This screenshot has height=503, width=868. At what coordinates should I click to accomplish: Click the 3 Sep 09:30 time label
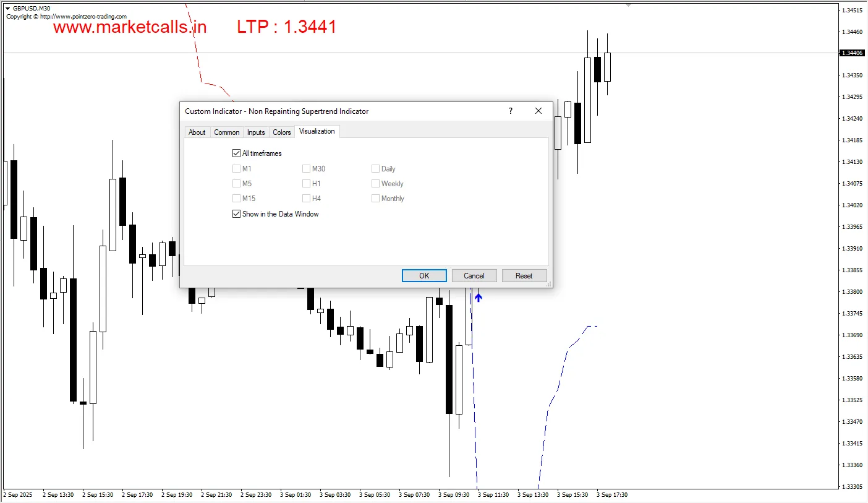(x=454, y=495)
